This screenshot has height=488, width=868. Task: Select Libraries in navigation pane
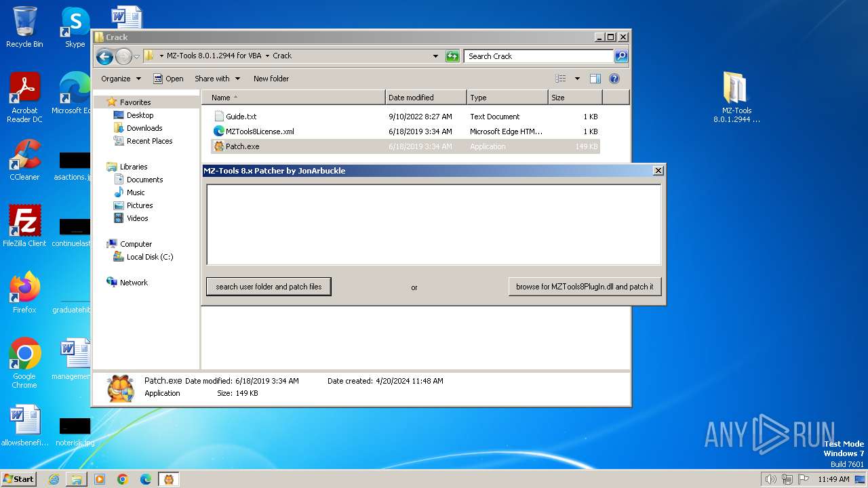(x=134, y=167)
